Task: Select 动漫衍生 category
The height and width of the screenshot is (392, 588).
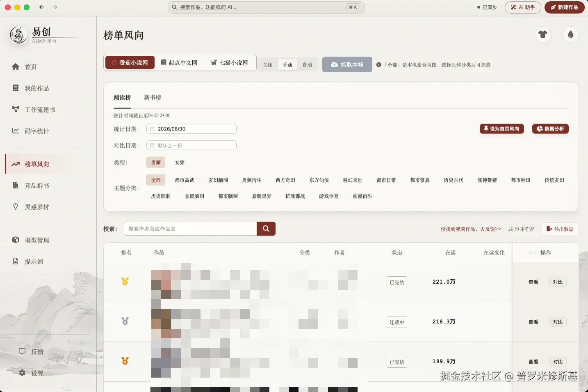Action: click(x=362, y=196)
